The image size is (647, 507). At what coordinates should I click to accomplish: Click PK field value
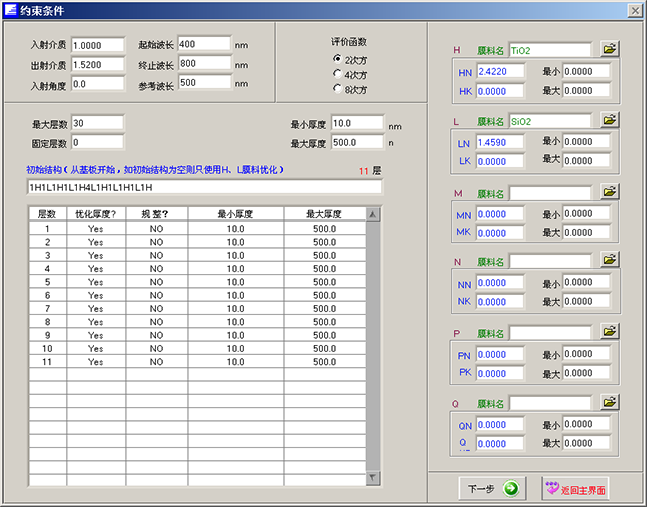pyautogui.click(x=501, y=373)
